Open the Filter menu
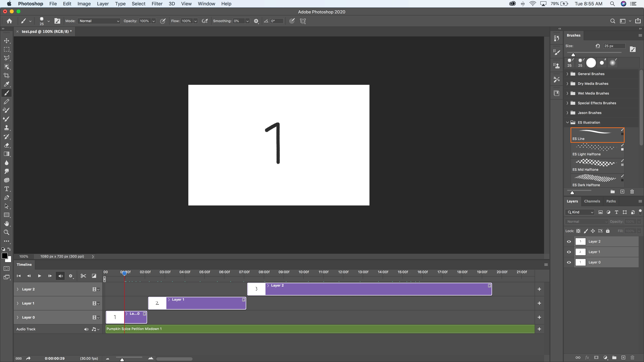 coord(157,4)
